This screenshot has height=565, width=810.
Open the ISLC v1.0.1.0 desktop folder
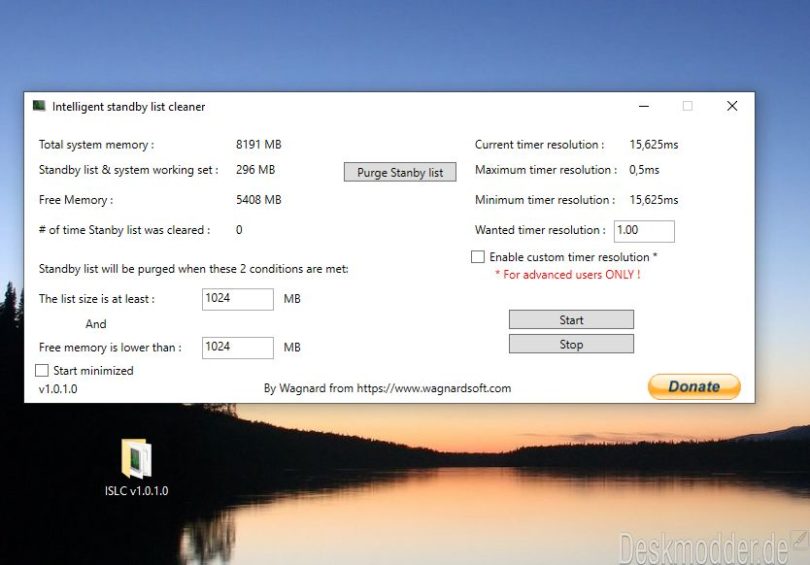pyautogui.click(x=136, y=461)
